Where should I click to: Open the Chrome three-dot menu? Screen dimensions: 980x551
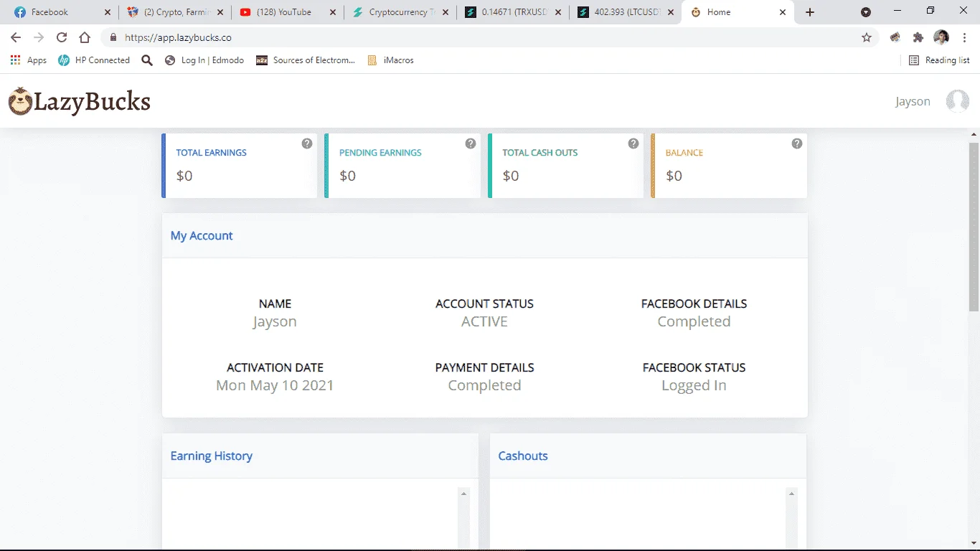point(964,37)
